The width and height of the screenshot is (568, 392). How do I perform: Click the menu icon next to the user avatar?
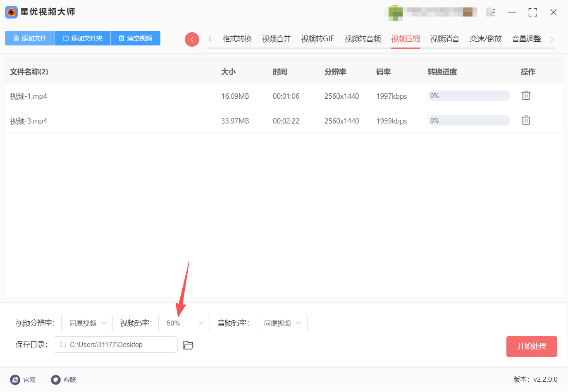[x=491, y=12]
